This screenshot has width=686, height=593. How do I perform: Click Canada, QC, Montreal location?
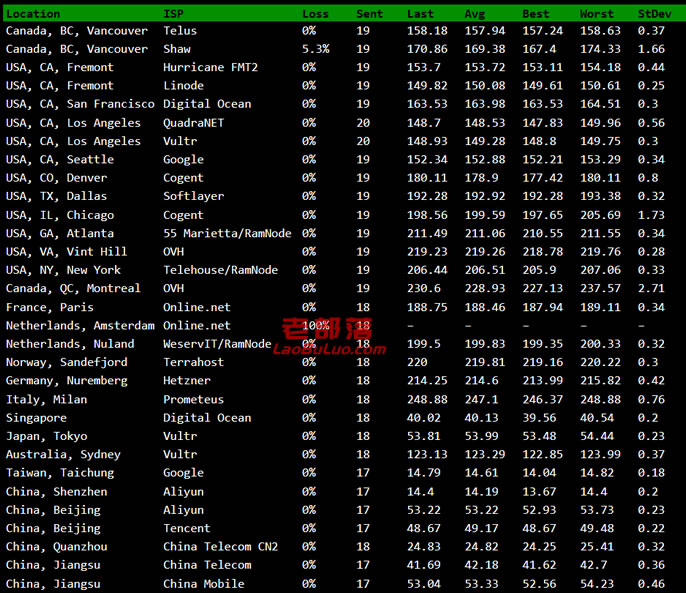[x=73, y=289]
